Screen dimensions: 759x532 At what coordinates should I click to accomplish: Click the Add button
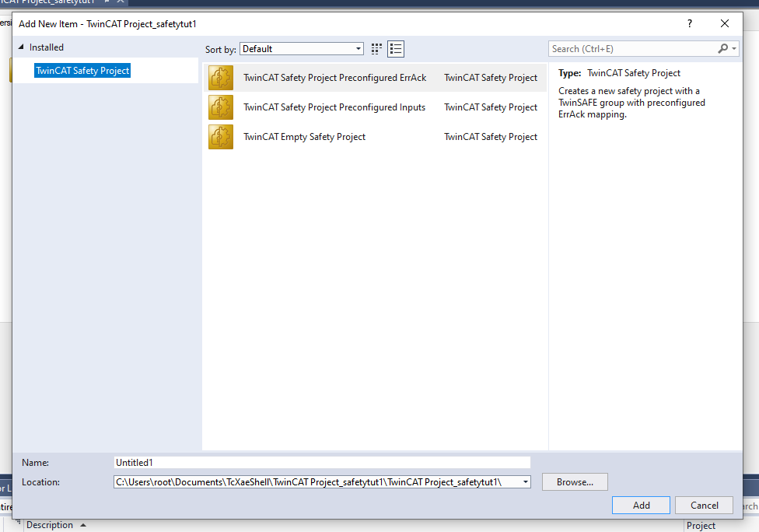(641, 506)
